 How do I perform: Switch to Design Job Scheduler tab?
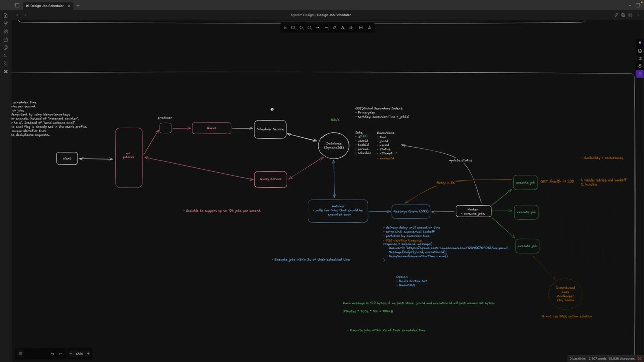tap(47, 6)
